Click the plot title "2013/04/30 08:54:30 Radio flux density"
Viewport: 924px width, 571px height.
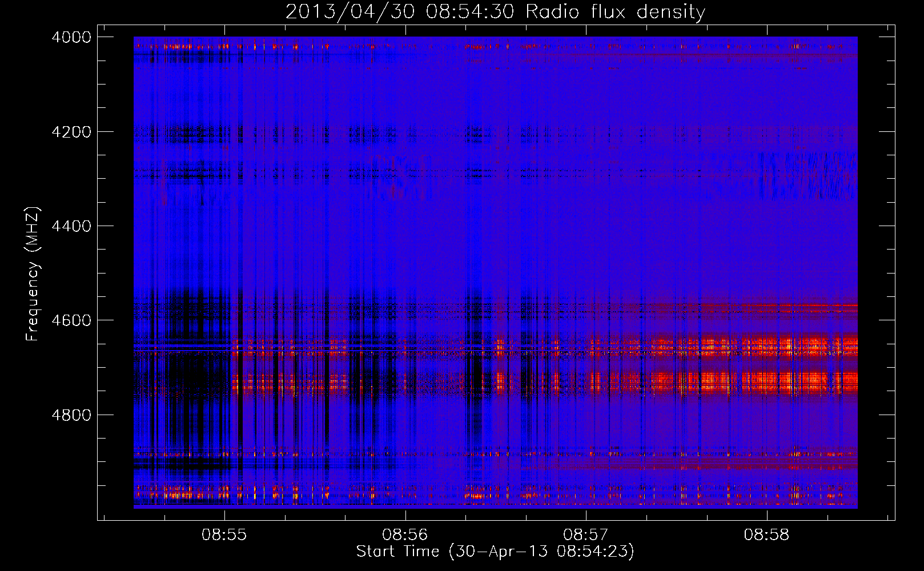click(x=495, y=11)
